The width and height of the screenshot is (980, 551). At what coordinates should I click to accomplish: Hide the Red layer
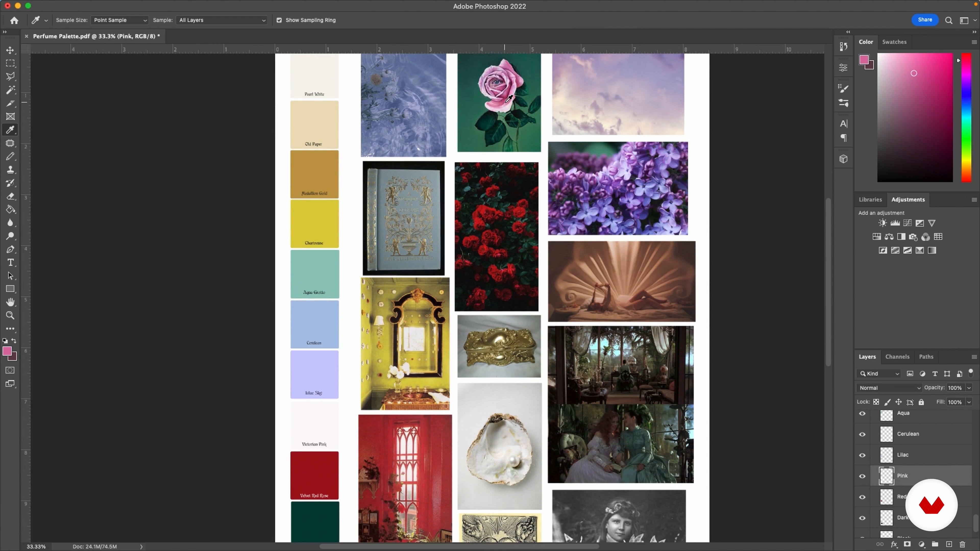pyautogui.click(x=862, y=497)
